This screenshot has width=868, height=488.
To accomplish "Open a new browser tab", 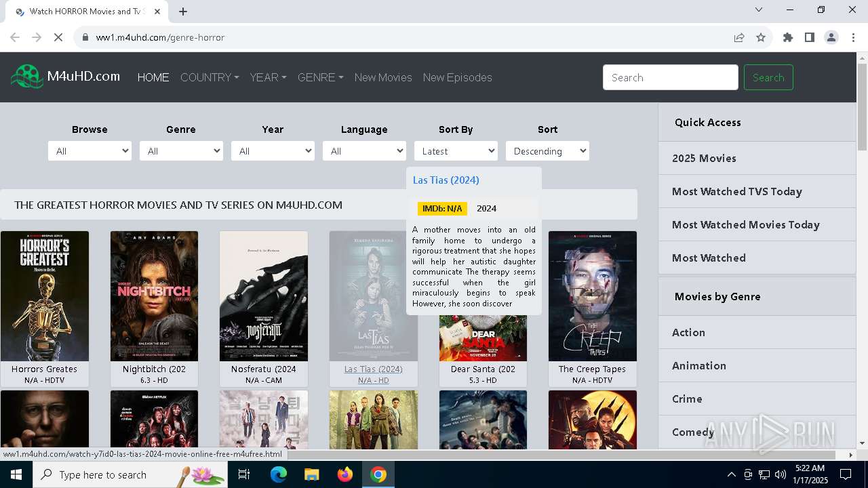I will point(183,12).
